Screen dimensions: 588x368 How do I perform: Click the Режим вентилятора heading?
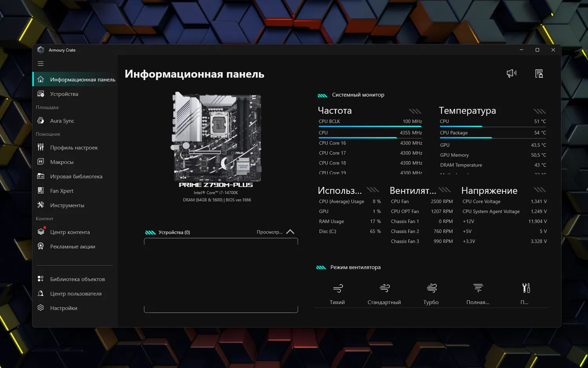click(x=355, y=267)
